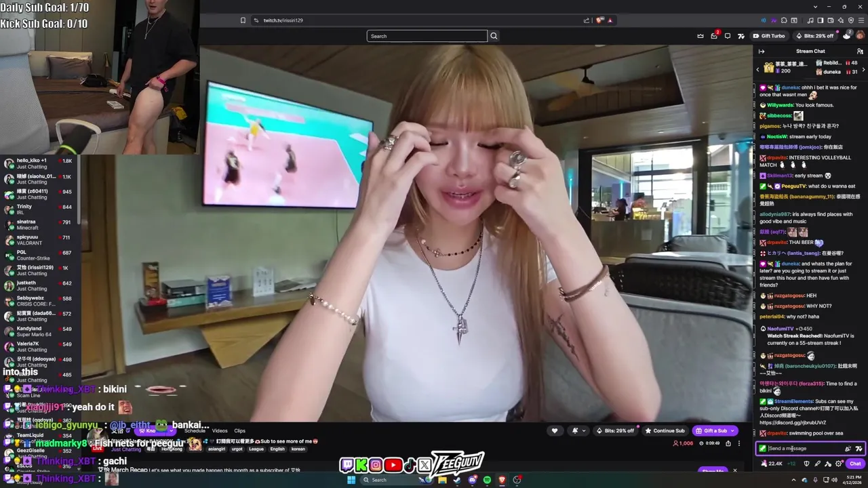Open PGL Counter-Strike channel in sidebar
This screenshot has width=868, height=488.
39,255
